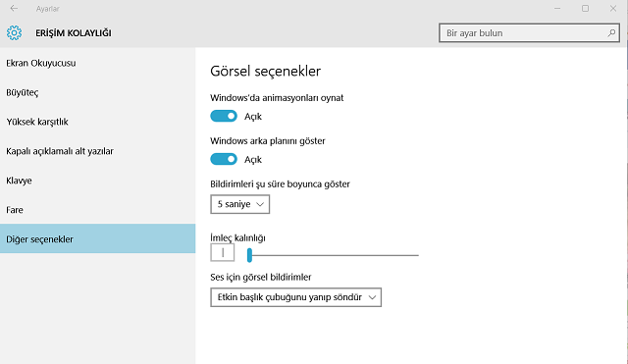Click the settings gear icon
The height and width of the screenshot is (364, 628).
point(14,32)
